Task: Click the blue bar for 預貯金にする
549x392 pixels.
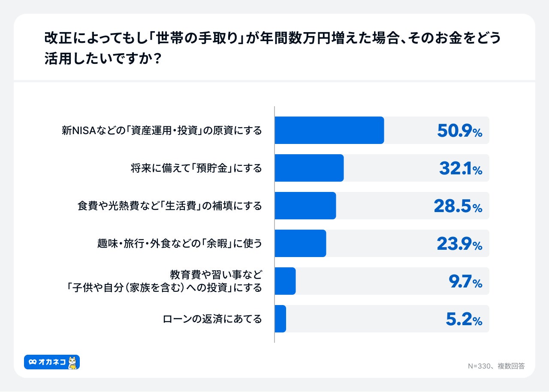Action: pyautogui.click(x=309, y=168)
